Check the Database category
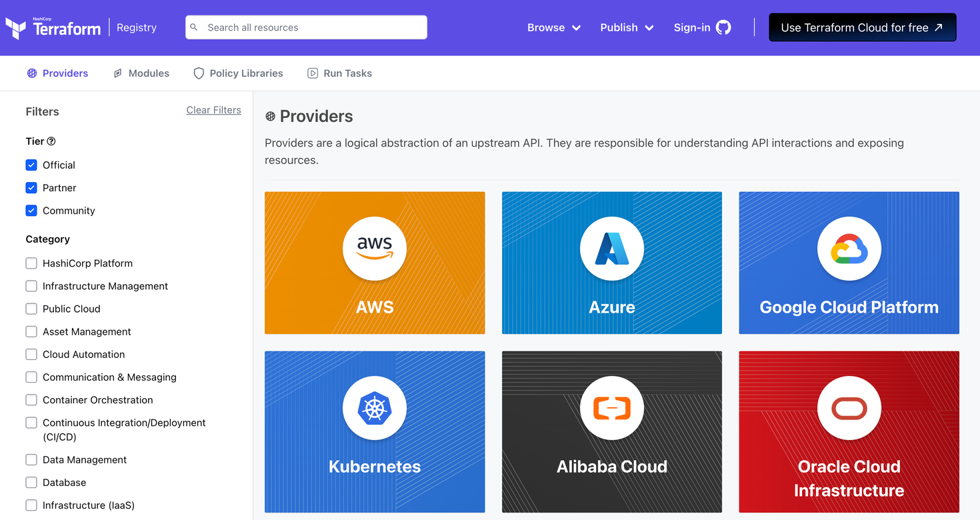 pyautogui.click(x=31, y=482)
